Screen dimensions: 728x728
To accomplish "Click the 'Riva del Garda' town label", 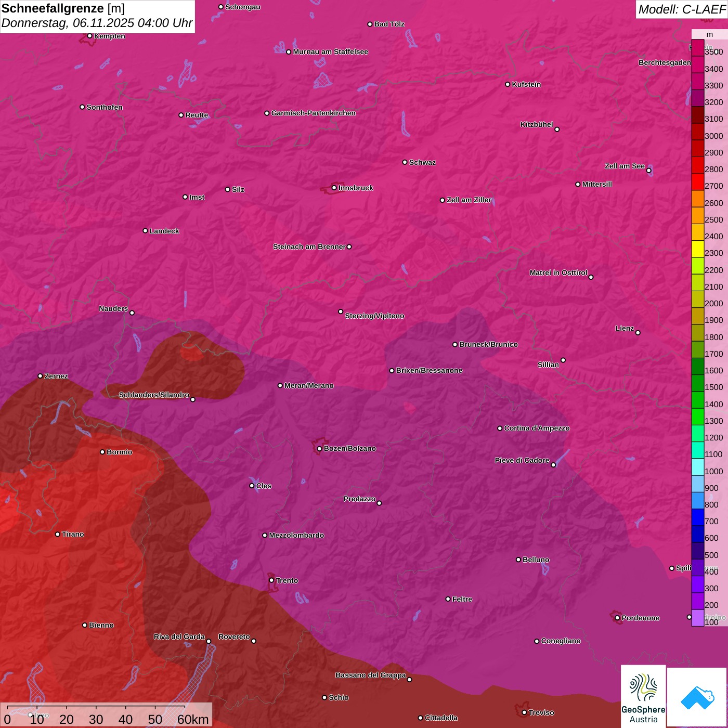I will coord(179,636).
